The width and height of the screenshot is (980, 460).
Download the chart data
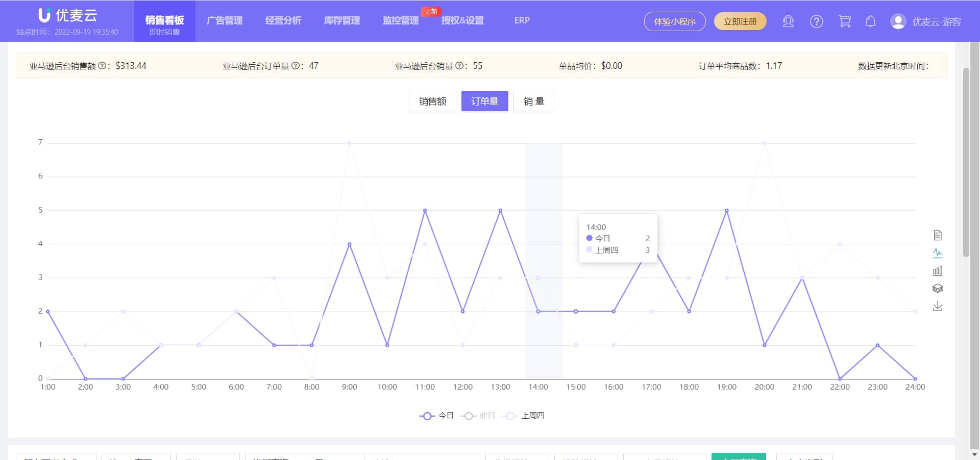coord(938,306)
